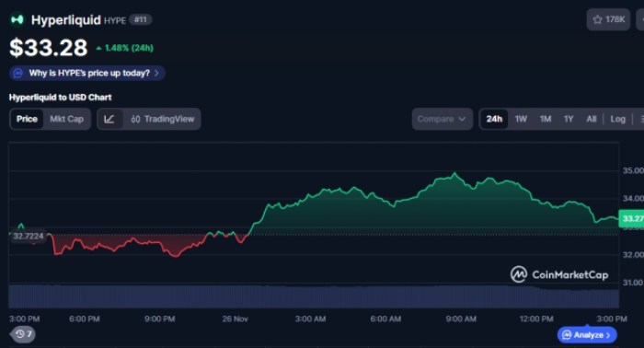Select the 1Y time range
Viewport: 644px width, 348px height.
point(569,119)
